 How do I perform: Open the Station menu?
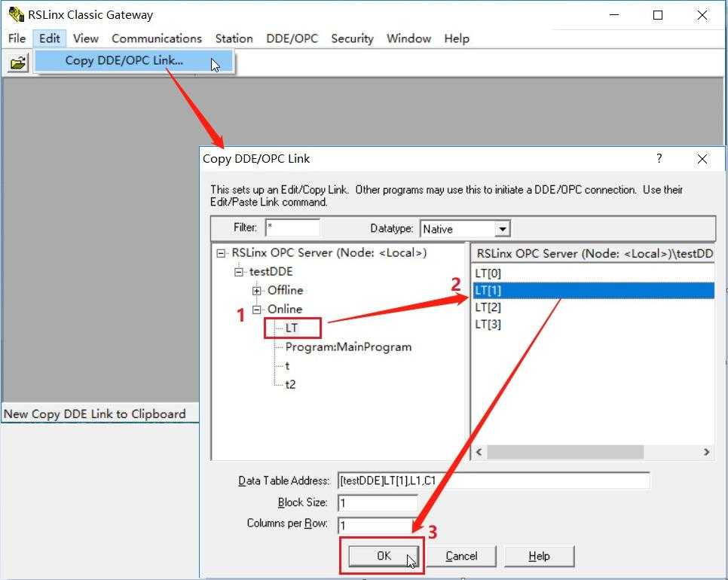[x=234, y=38]
